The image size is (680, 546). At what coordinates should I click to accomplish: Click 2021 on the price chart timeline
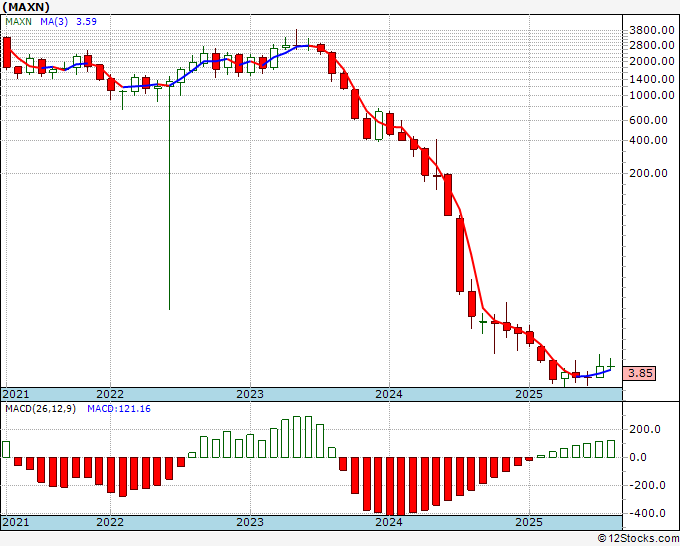pos(16,394)
